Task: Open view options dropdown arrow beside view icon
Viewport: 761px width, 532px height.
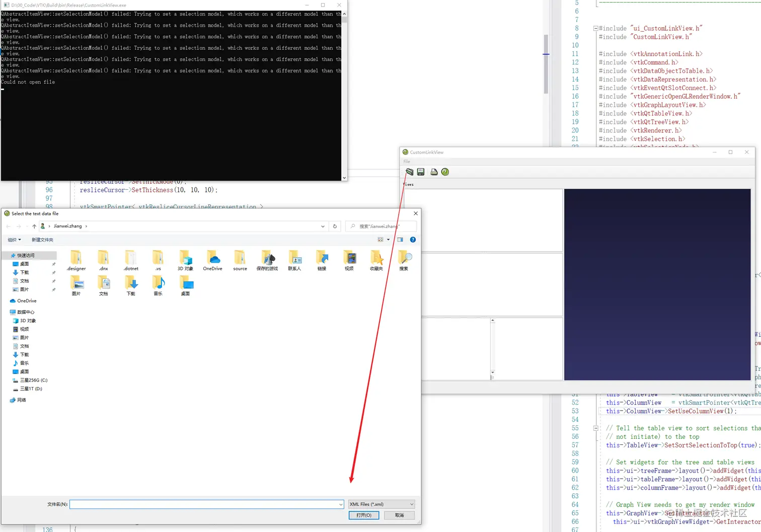Action: pos(388,240)
